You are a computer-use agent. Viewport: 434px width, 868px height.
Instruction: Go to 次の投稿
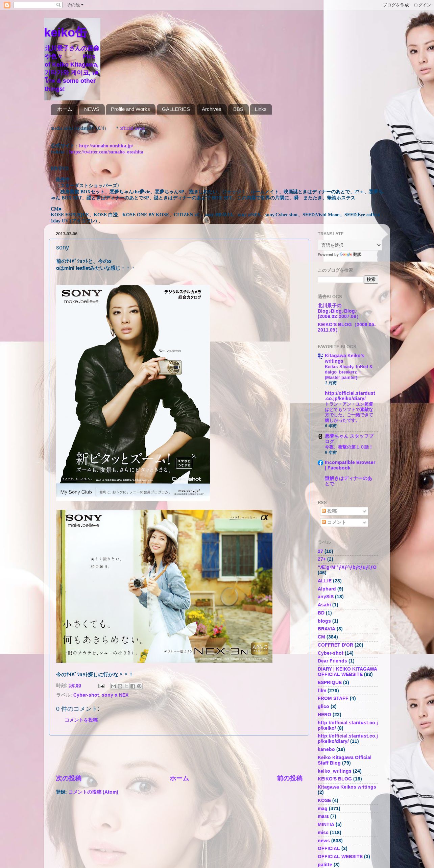coord(69,778)
